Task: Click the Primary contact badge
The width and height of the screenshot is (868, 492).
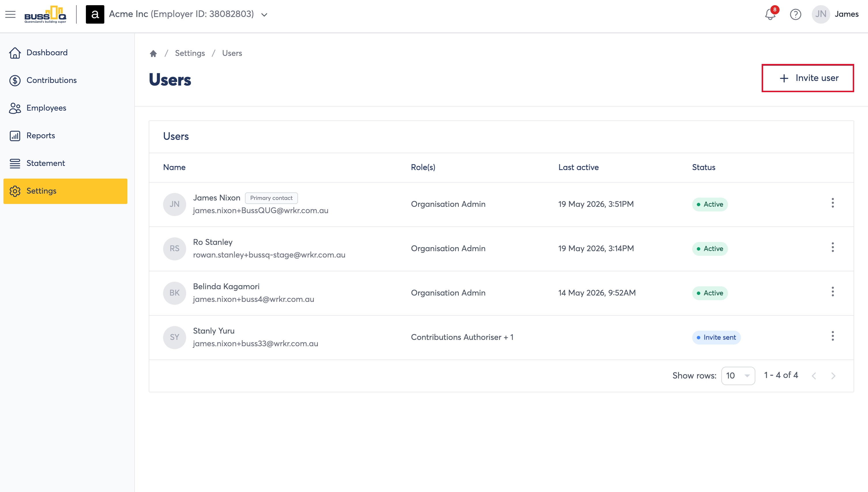Action: (x=271, y=198)
